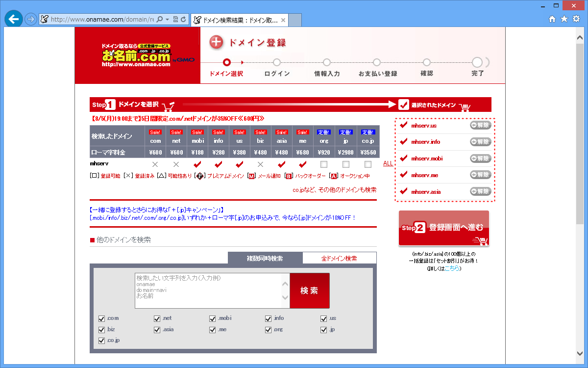The height and width of the screenshot is (368, 588).
Task: Click the browser back arrow button
Action: [x=13, y=19]
